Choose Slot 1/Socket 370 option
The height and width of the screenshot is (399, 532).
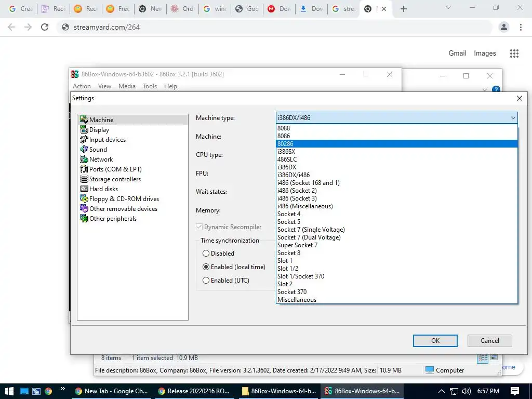tap(397, 276)
